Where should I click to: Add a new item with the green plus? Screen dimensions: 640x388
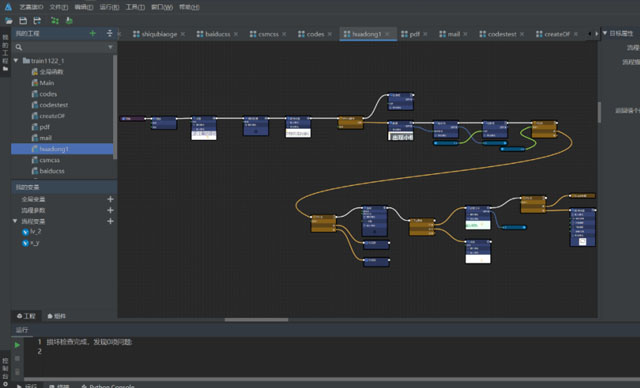point(93,33)
